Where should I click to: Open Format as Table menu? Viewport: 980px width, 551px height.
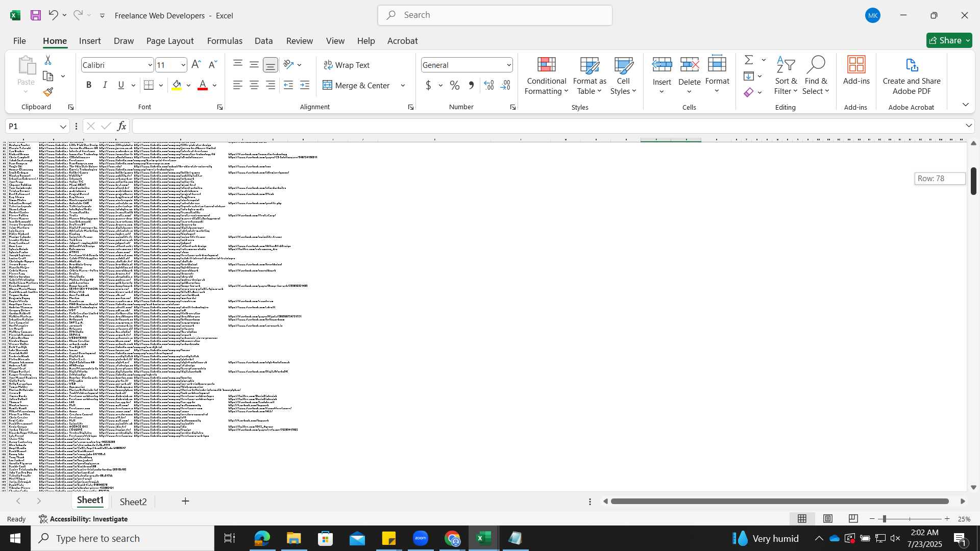click(x=590, y=76)
